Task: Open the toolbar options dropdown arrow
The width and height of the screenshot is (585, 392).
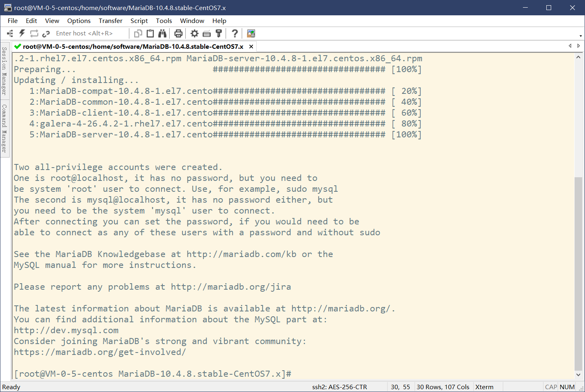Action: (x=581, y=35)
